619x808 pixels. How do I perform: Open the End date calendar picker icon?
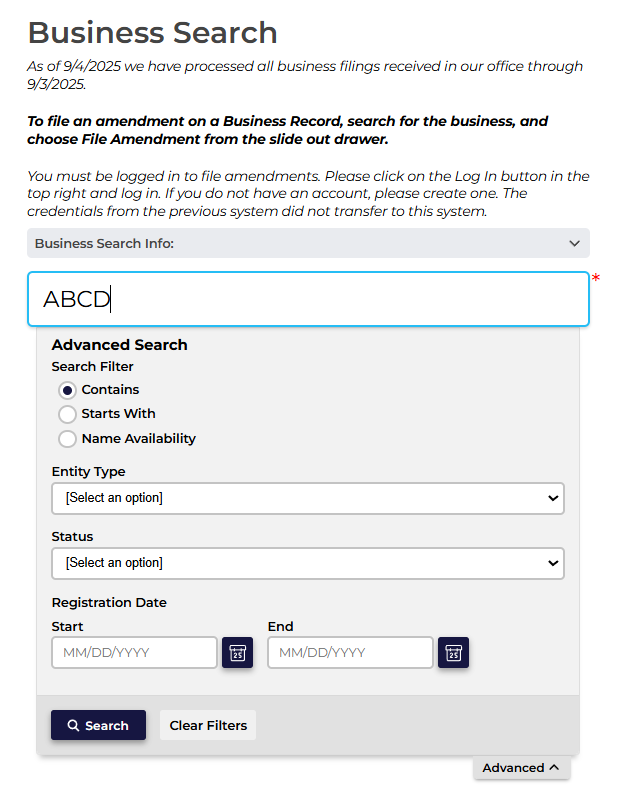coord(453,653)
